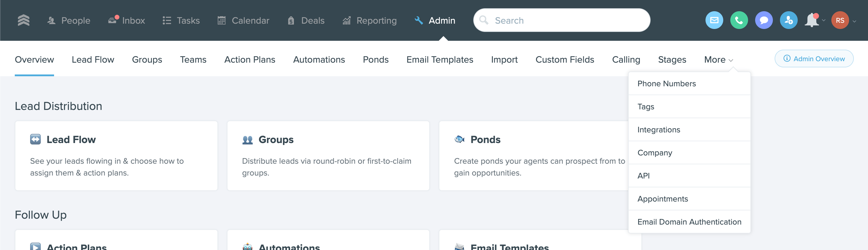Switch to the Automations tab
Image resolution: width=868 pixels, height=250 pixels.
point(319,60)
